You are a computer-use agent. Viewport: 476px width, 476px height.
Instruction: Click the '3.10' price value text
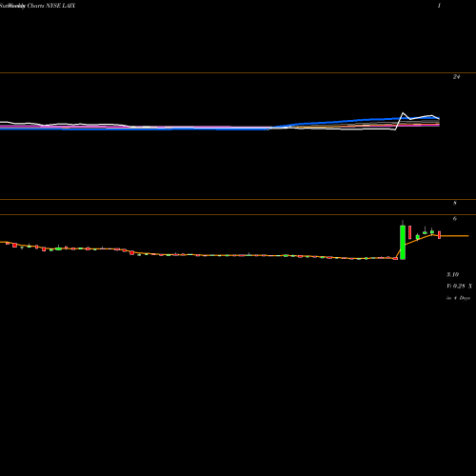point(453,274)
